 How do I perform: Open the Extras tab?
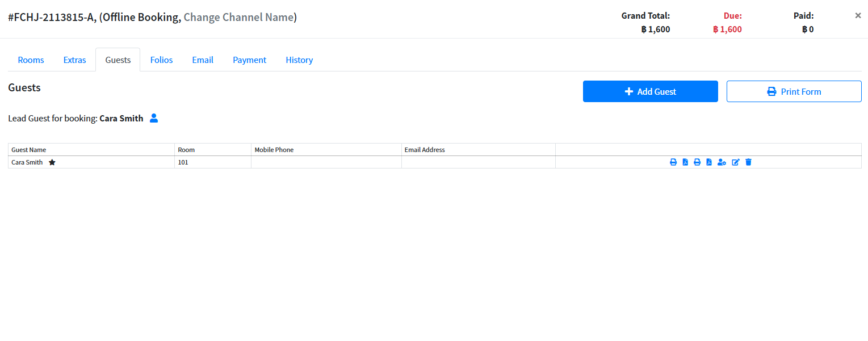74,60
